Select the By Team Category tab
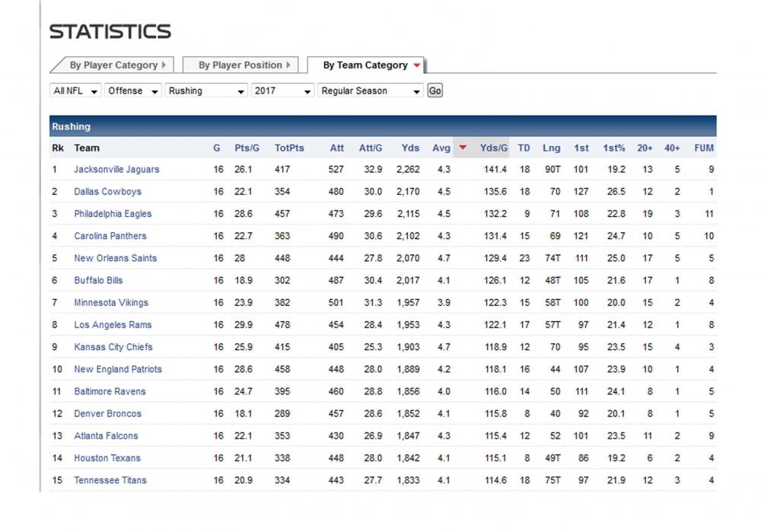The height and width of the screenshot is (532, 761). (366, 65)
